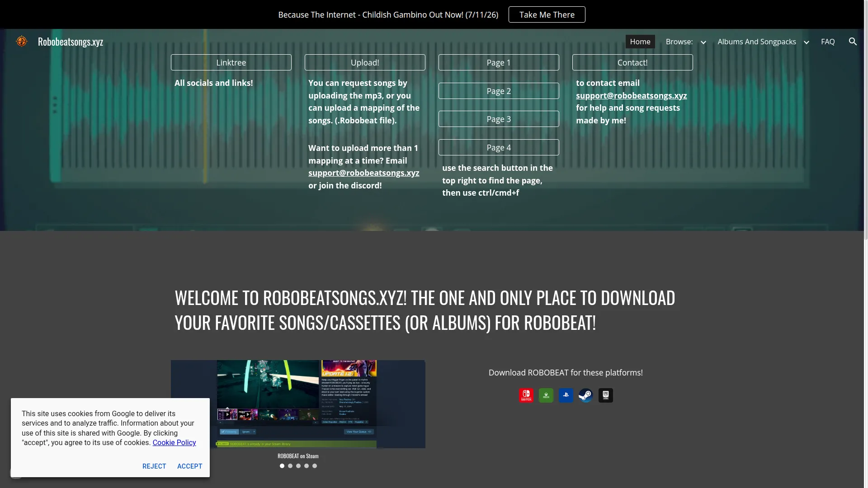
Task: Accept cookies in the banner
Action: point(190,466)
